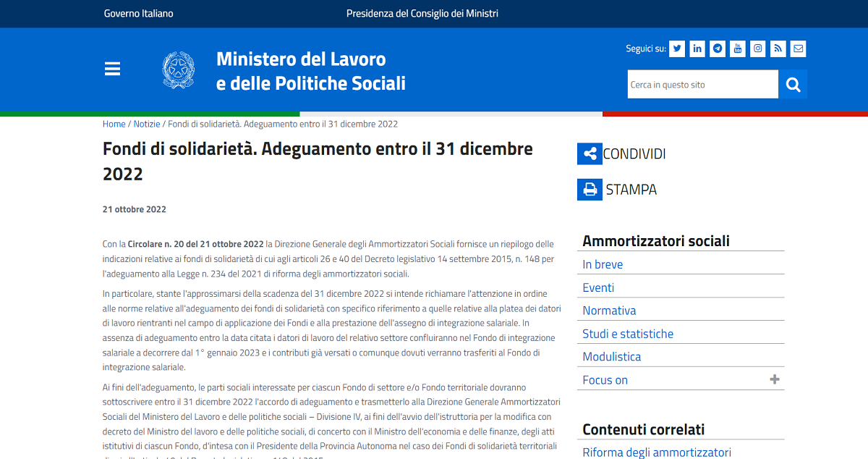Open the 'In breve' sidebar item
This screenshot has height=459, width=868.
tap(603, 264)
